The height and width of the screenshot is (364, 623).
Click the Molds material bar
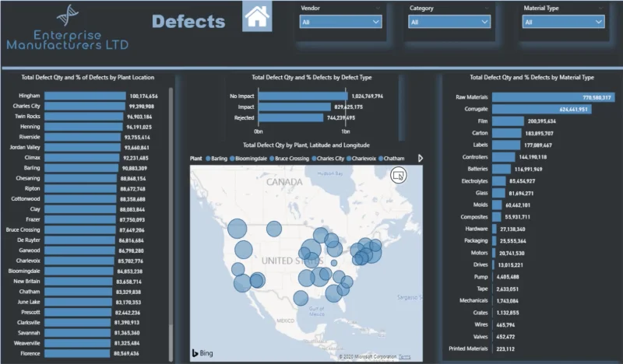497,205
